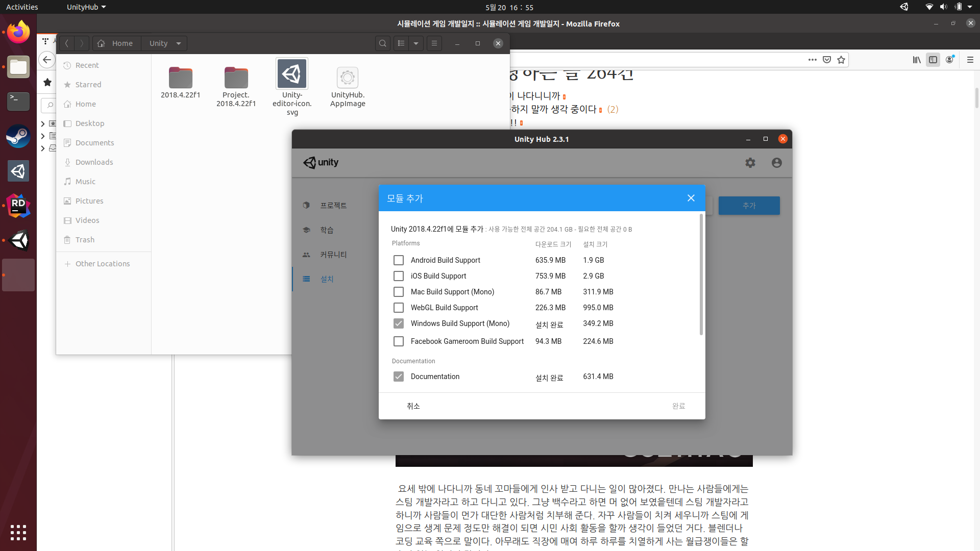Show applications grid in dock
The height and width of the screenshot is (551, 980).
18,532
